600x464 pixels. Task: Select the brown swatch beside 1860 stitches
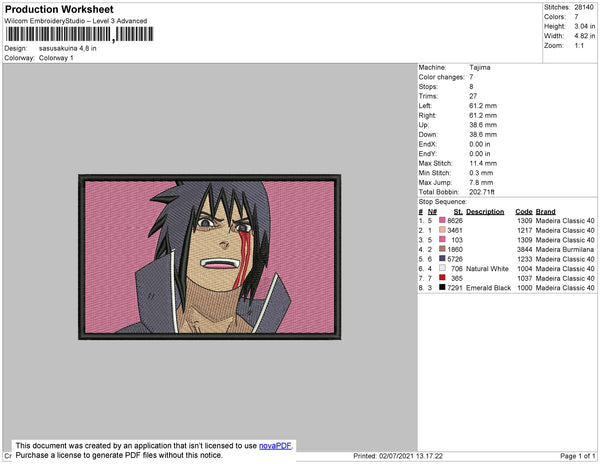click(x=442, y=249)
